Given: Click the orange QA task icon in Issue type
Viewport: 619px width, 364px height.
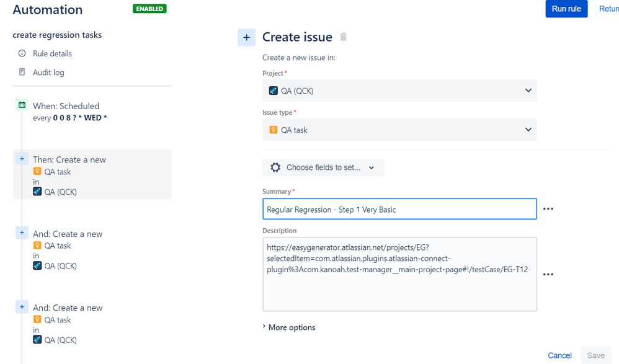Looking at the screenshot, I should (273, 130).
